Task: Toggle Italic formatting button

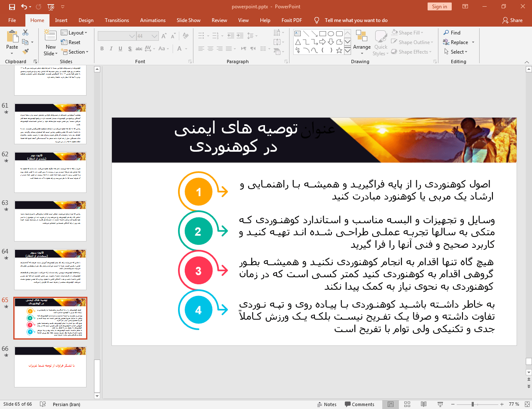Action: pyautogui.click(x=111, y=49)
